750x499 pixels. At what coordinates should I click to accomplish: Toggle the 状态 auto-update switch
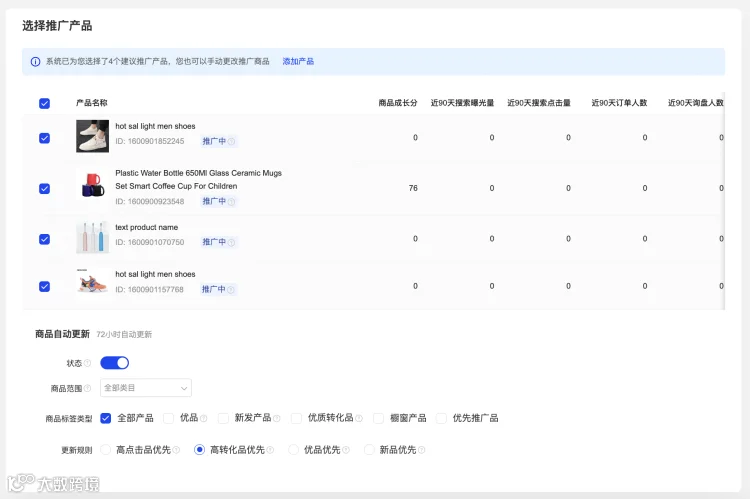tap(115, 363)
